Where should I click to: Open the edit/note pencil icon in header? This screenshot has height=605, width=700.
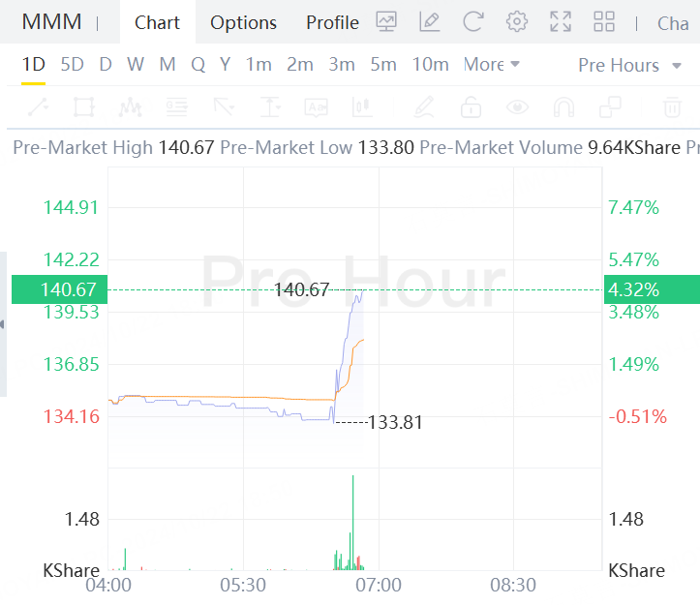(430, 21)
